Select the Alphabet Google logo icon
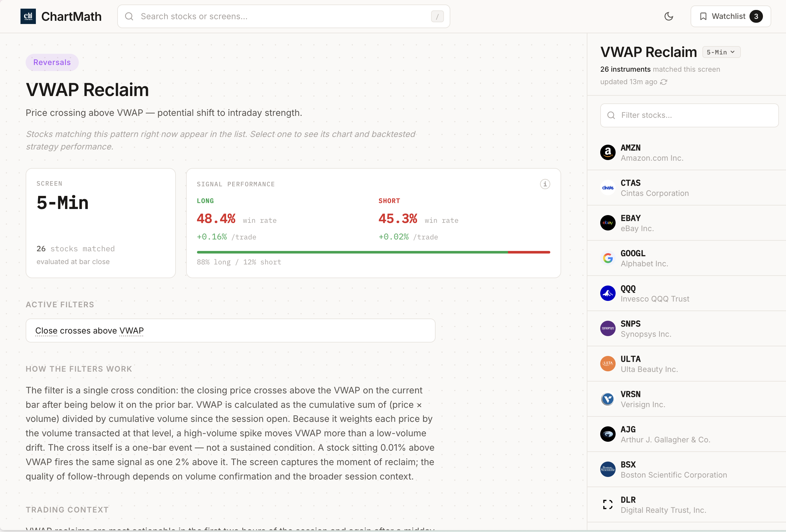 point(607,258)
